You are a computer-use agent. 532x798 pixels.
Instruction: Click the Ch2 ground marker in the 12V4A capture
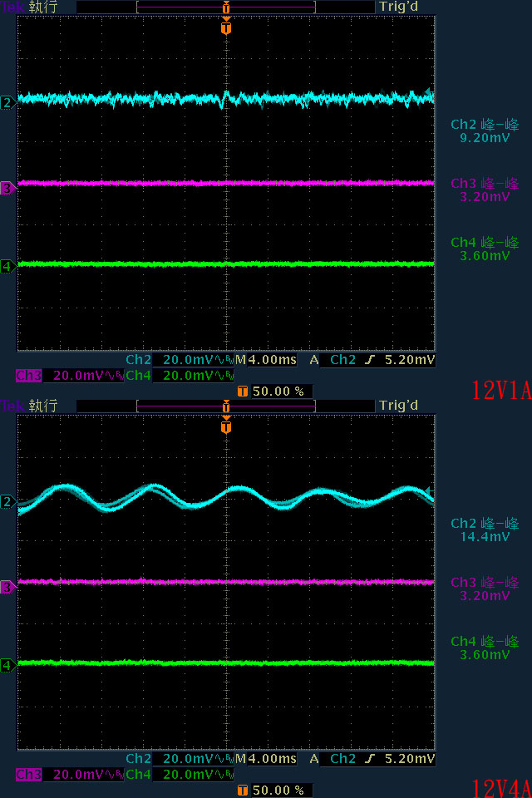(x=7, y=502)
